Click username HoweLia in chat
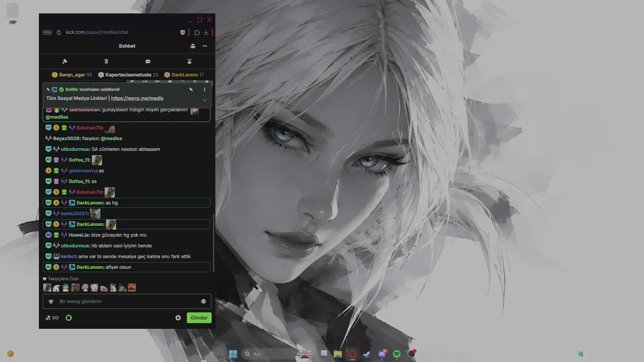644x362 pixels. coord(78,235)
